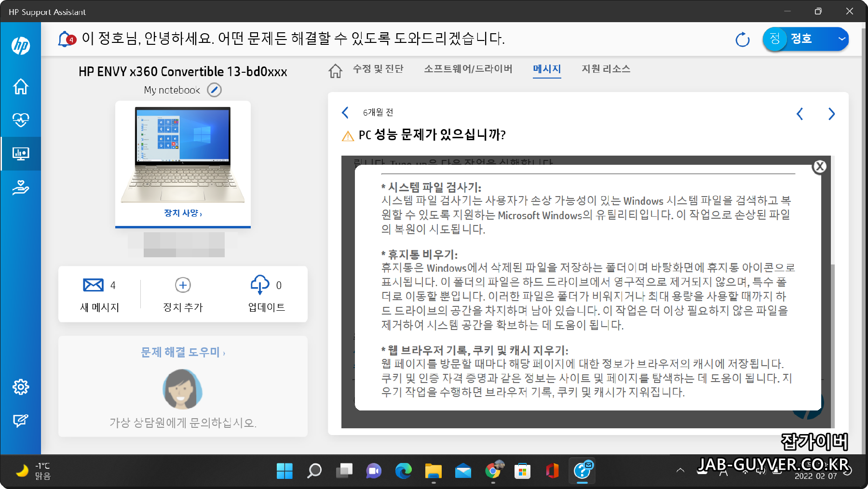The width and height of the screenshot is (868, 489).
Task: Click the refresh icon in header
Action: pyautogui.click(x=743, y=40)
